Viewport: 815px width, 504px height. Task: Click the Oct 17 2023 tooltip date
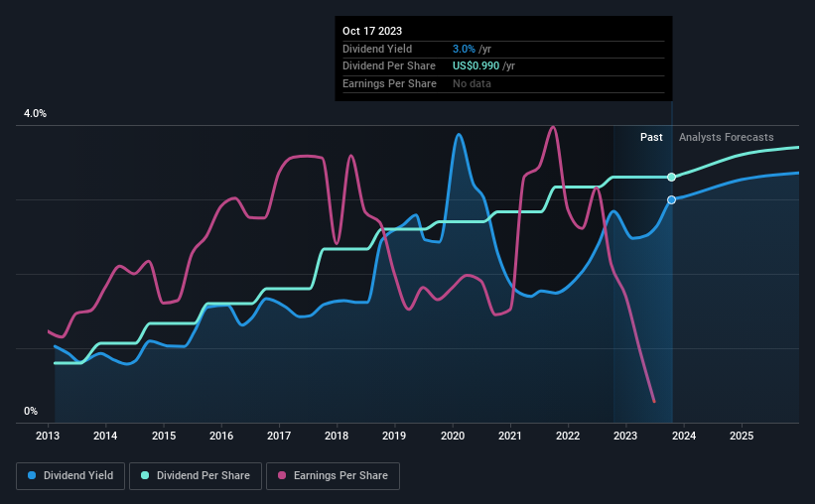click(372, 31)
